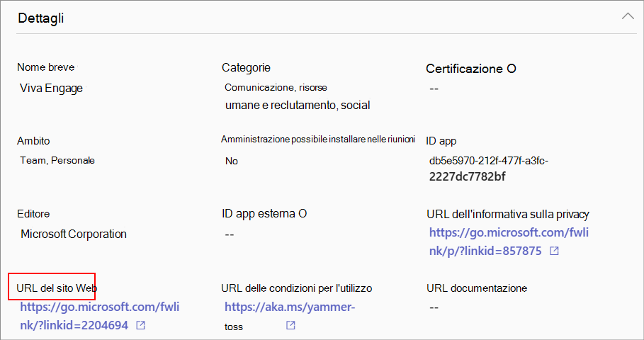The image size is (644, 340).
Task: Click external link icon next to linkid=857875
Action: coord(554,251)
